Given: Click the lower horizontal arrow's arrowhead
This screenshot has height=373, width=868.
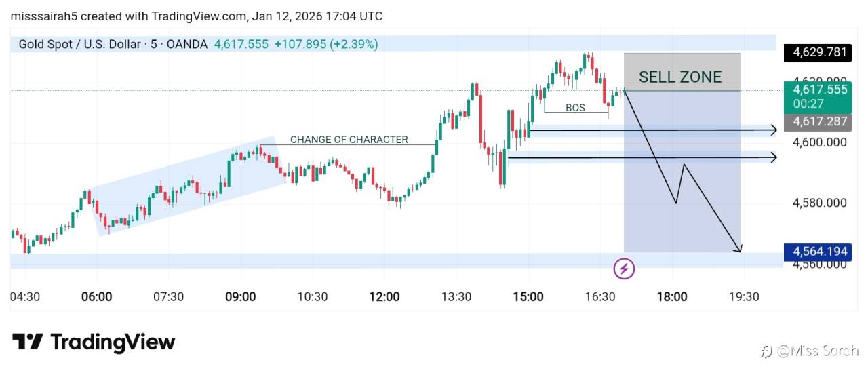Looking at the screenshot, I should pos(773,158).
